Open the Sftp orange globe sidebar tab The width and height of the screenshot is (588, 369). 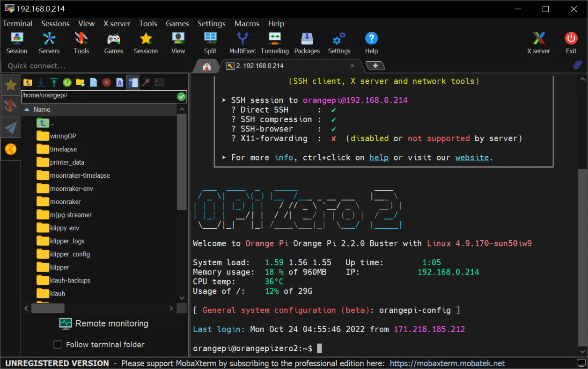pyautogui.click(x=11, y=149)
